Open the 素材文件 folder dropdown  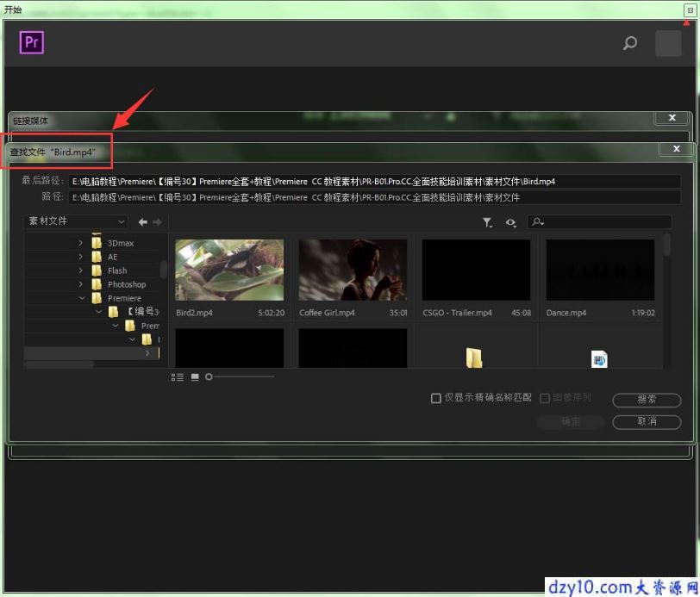(x=76, y=221)
